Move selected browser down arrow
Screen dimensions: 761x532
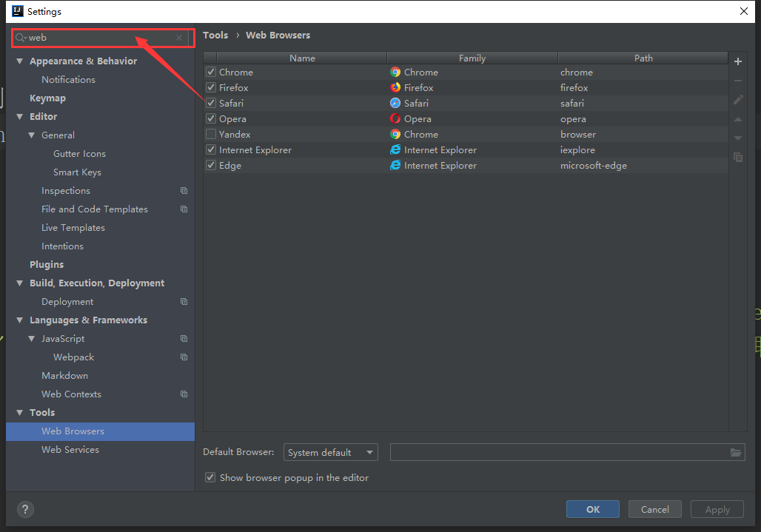tap(738, 138)
